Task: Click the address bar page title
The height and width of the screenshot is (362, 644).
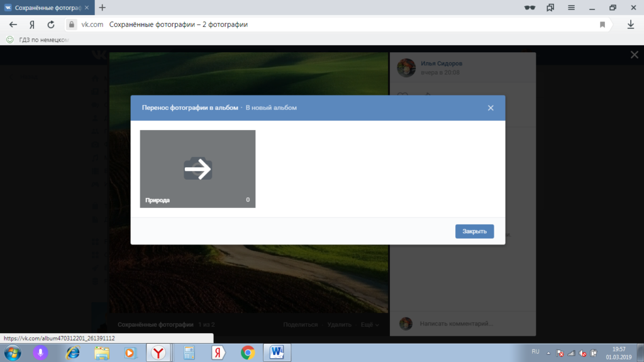Action: point(179,25)
